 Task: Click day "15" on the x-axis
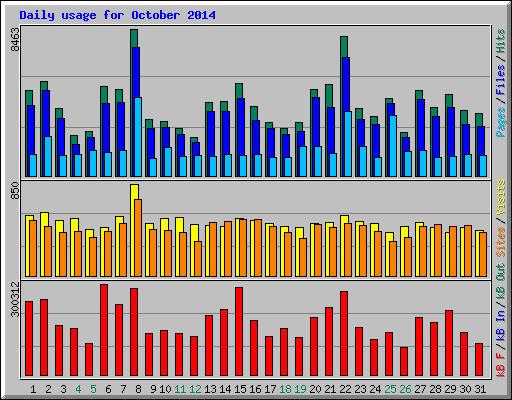click(240, 389)
